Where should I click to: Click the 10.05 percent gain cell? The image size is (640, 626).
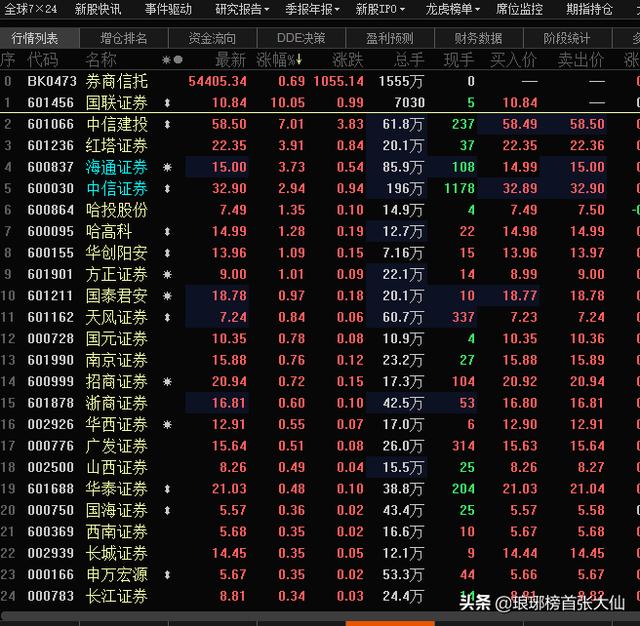point(288,103)
